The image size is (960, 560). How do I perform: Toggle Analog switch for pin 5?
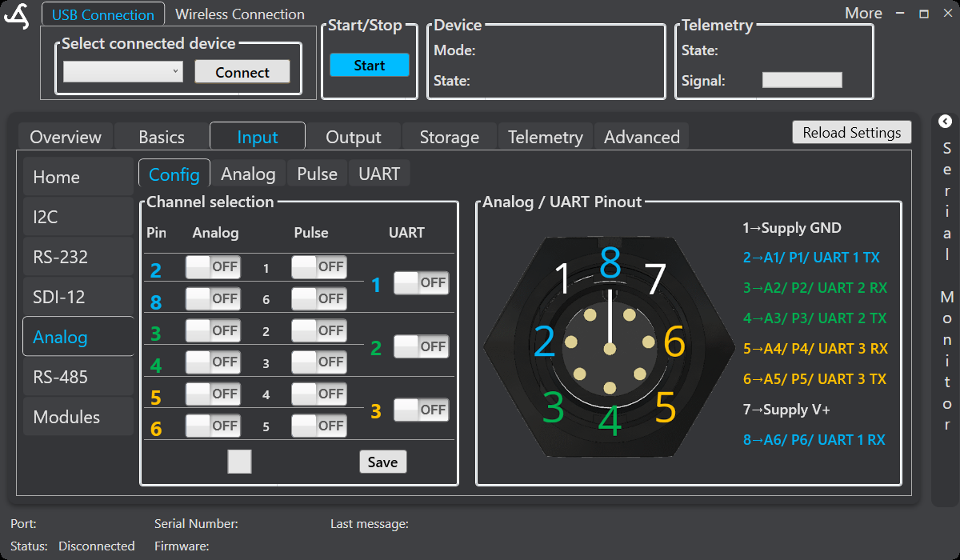[213, 394]
